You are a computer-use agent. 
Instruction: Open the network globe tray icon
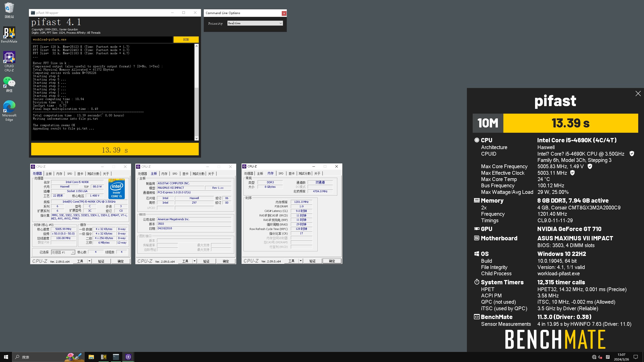point(594,357)
